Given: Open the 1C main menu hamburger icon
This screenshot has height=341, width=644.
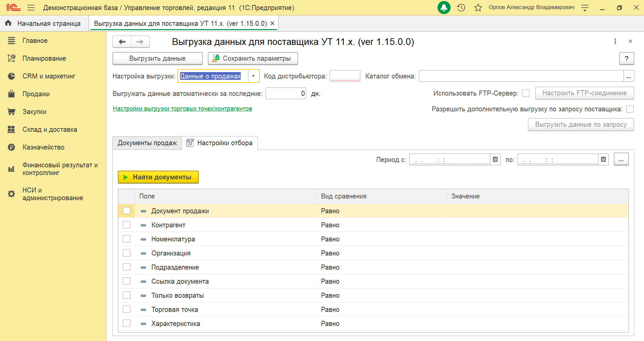Looking at the screenshot, I should pos(31,7).
